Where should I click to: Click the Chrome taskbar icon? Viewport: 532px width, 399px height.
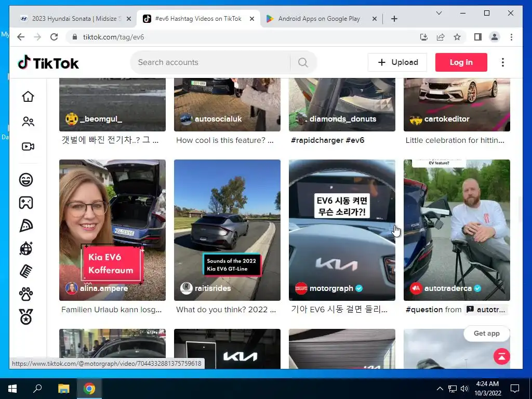tap(89, 389)
